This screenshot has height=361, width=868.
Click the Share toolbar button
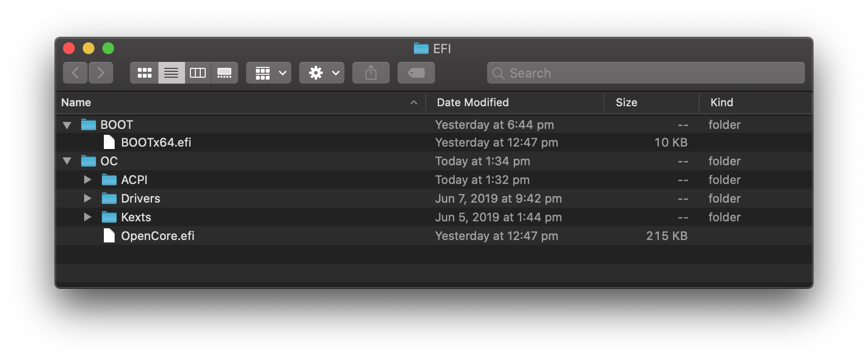click(371, 73)
